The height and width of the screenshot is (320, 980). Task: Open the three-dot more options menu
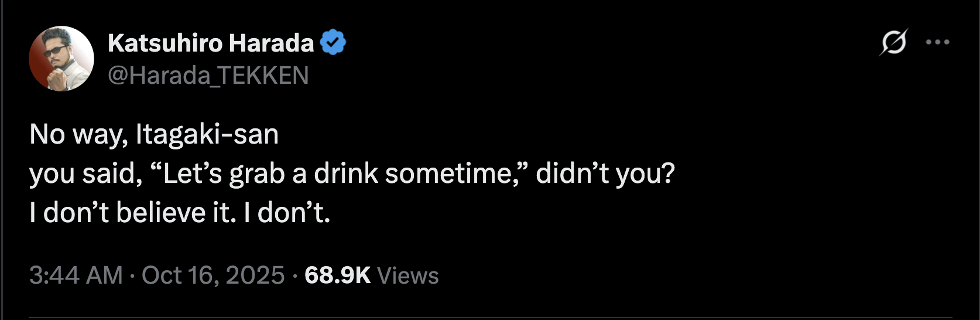pyautogui.click(x=937, y=42)
